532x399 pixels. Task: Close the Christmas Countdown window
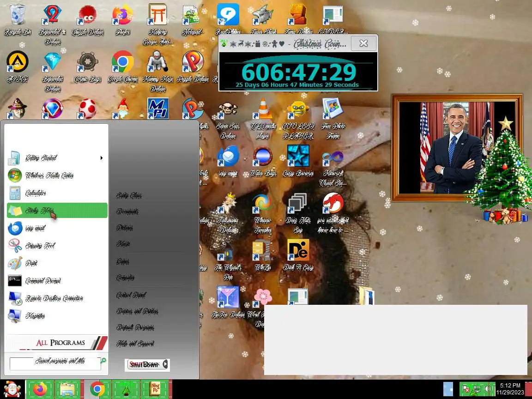pos(363,43)
